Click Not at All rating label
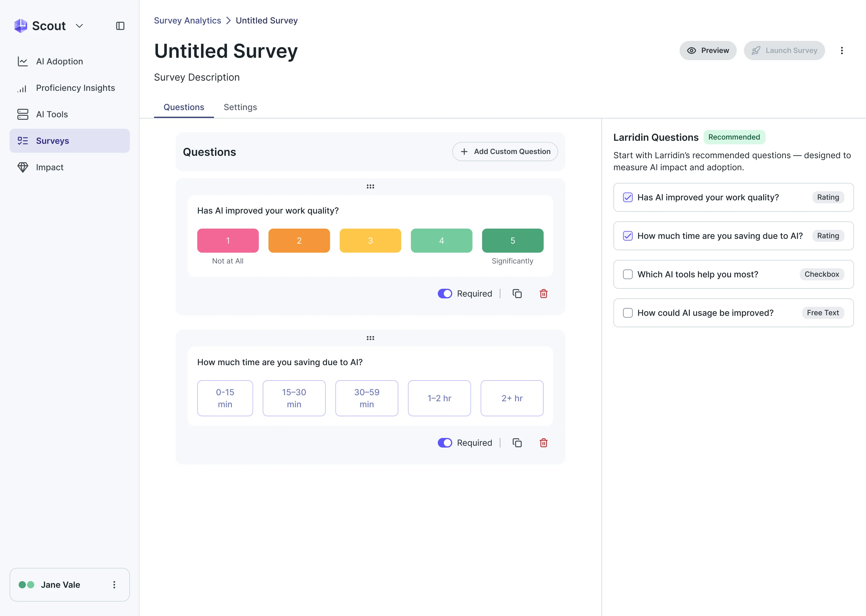The height and width of the screenshot is (616, 866). pyautogui.click(x=228, y=261)
